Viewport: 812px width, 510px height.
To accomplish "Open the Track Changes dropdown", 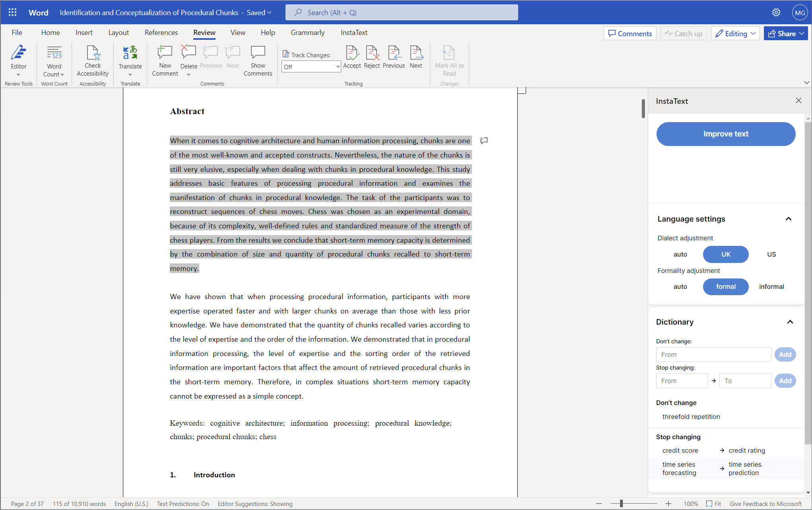I will (311, 66).
